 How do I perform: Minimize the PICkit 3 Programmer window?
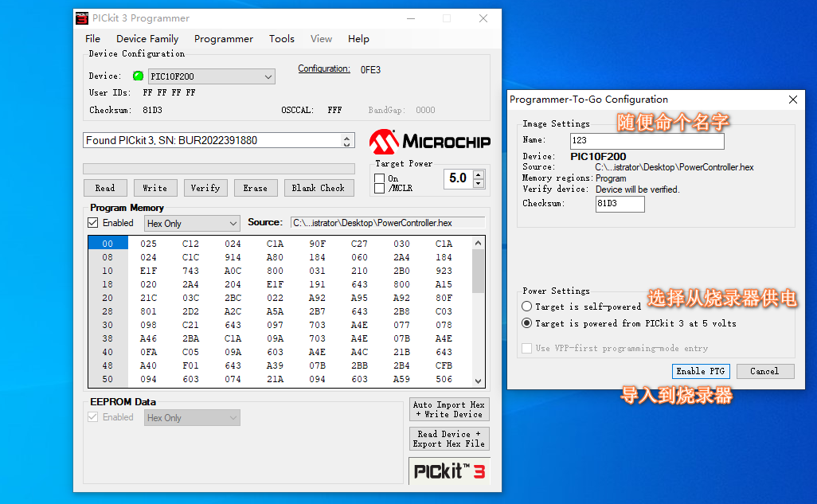pyautogui.click(x=411, y=18)
